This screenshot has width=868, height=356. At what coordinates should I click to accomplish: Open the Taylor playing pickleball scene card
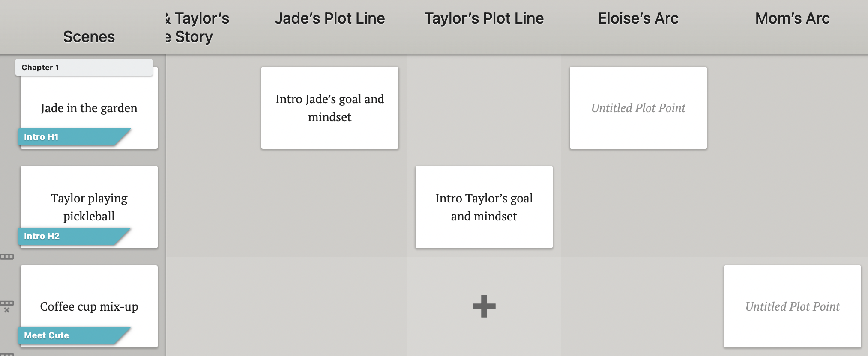pyautogui.click(x=89, y=207)
